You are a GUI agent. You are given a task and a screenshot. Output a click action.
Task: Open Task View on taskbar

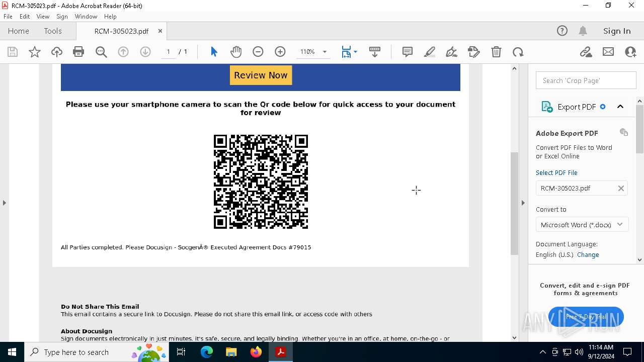point(181,352)
